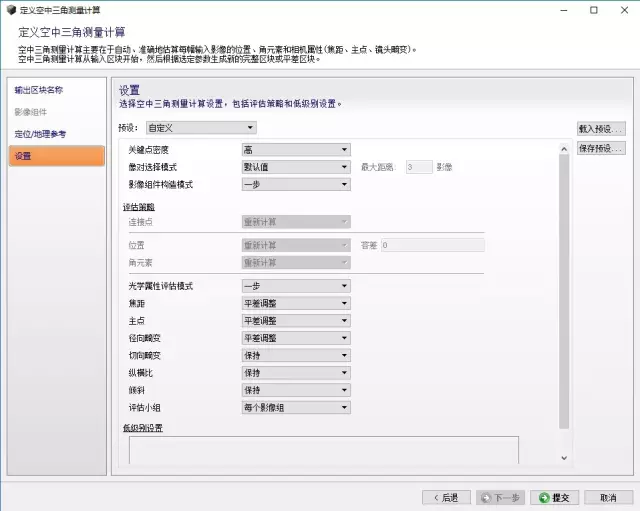This screenshot has height=511, width=640.
Task: Open the 关键点密度 dropdown
Action: point(296,150)
